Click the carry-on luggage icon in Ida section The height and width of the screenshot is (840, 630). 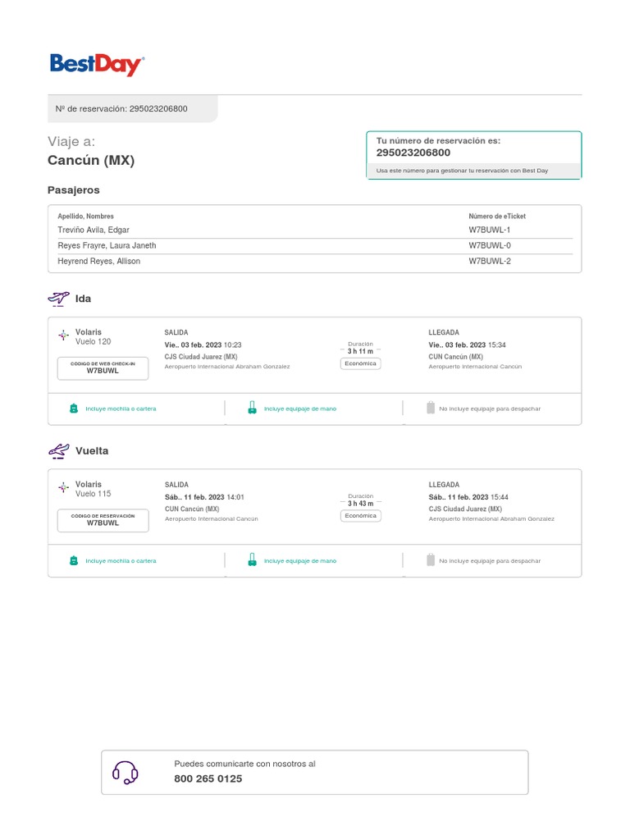coord(252,409)
